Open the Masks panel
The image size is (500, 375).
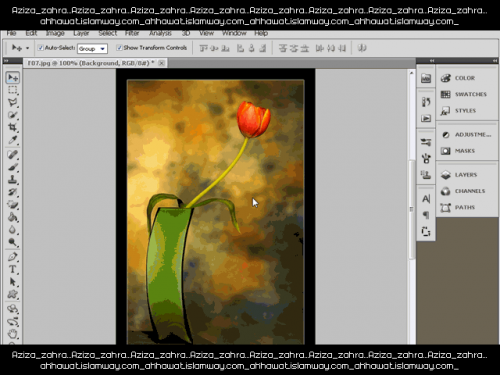click(x=465, y=151)
